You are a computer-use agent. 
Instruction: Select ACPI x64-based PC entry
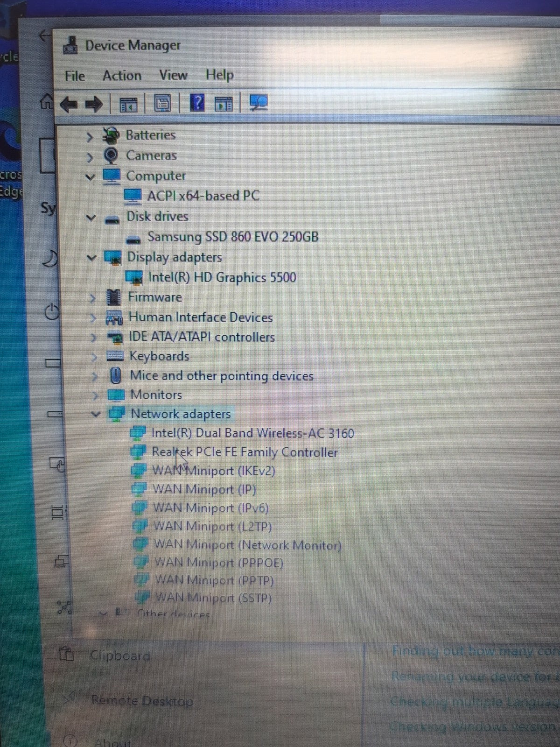tap(203, 196)
